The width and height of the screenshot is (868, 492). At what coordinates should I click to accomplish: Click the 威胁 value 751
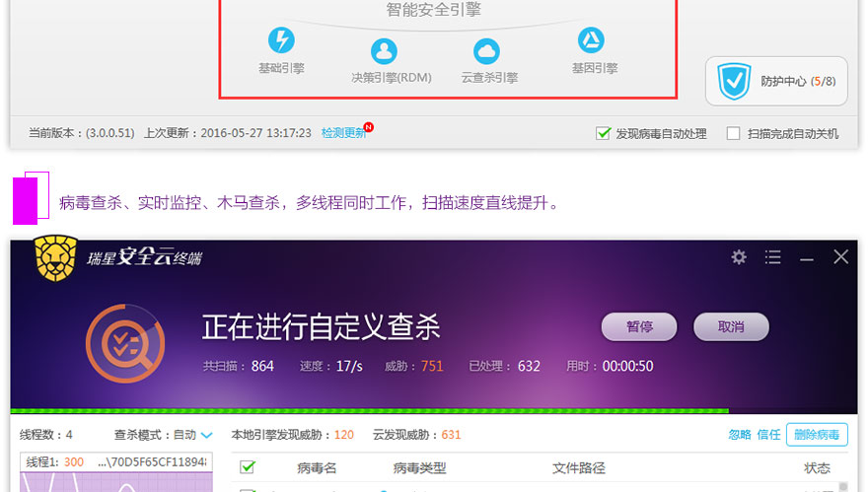432,366
